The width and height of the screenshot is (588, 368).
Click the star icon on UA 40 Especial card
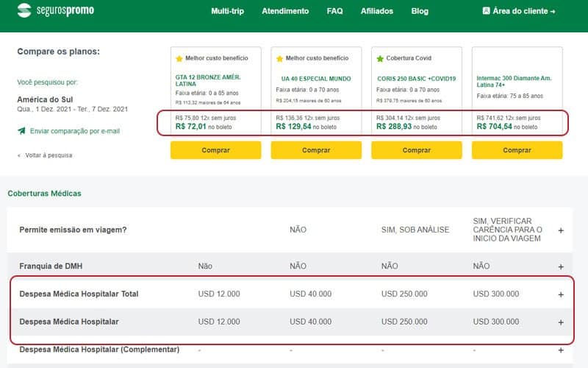(x=280, y=59)
